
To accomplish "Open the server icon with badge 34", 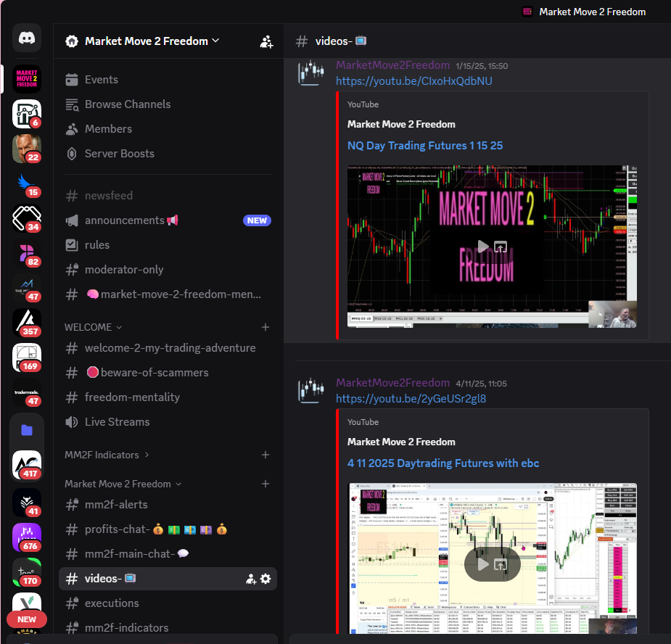I will (27, 218).
